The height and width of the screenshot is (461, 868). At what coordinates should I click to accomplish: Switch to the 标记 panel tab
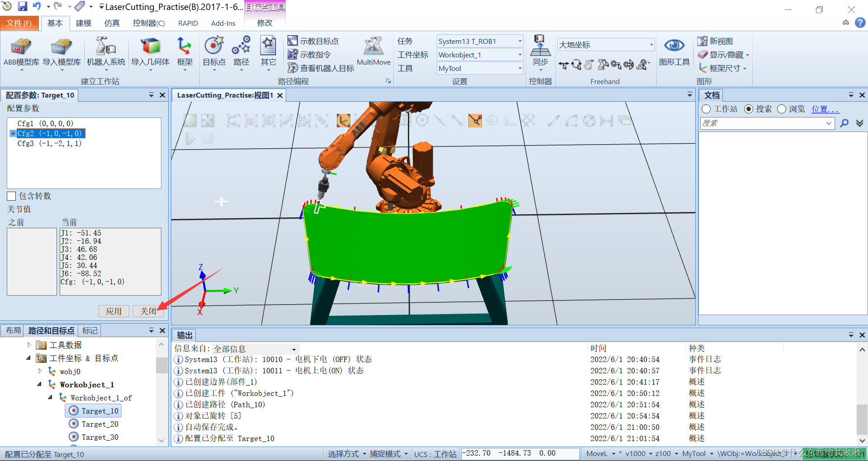pos(90,331)
